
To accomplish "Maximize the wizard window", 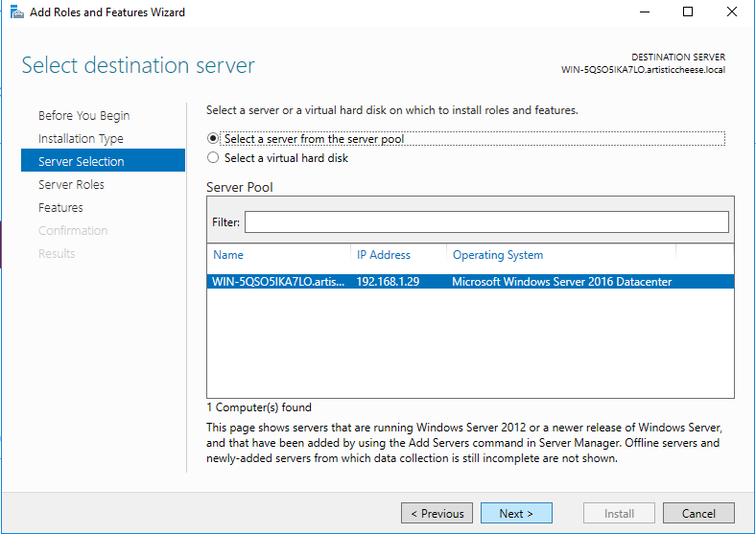I will click(x=688, y=12).
